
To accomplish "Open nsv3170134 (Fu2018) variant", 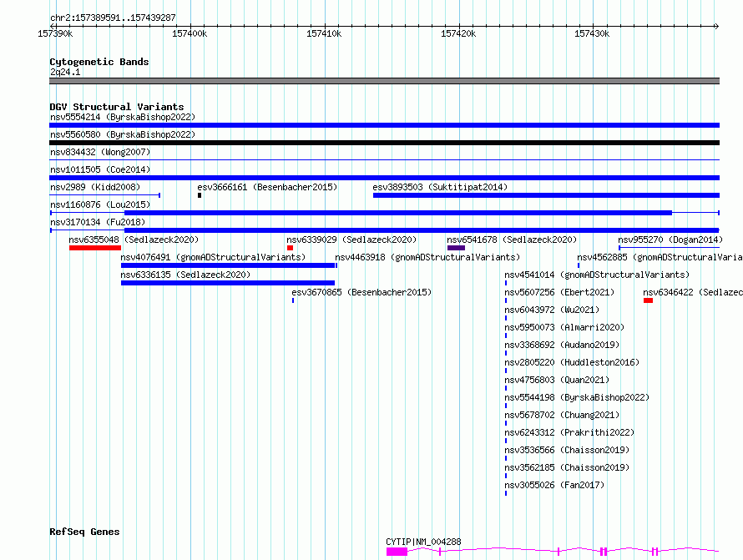I will [98, 222].
